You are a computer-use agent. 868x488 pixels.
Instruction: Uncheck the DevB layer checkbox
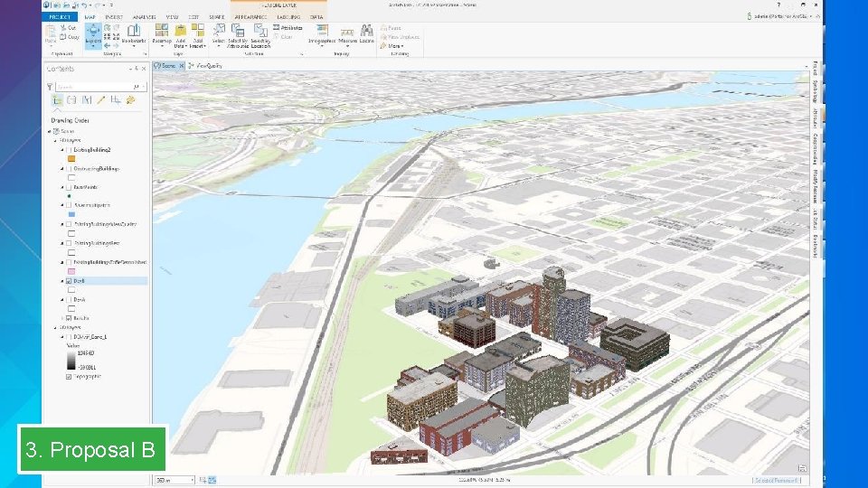point(68,281)
